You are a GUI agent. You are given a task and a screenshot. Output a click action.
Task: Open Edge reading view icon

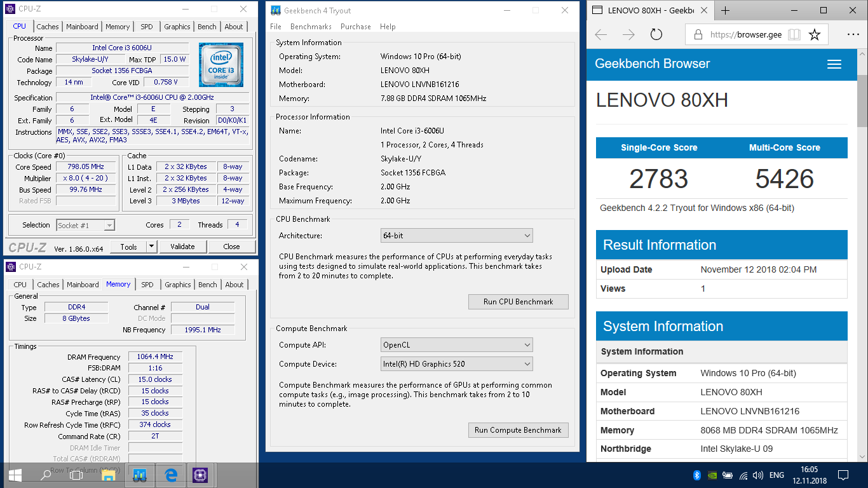click(794, 35)
